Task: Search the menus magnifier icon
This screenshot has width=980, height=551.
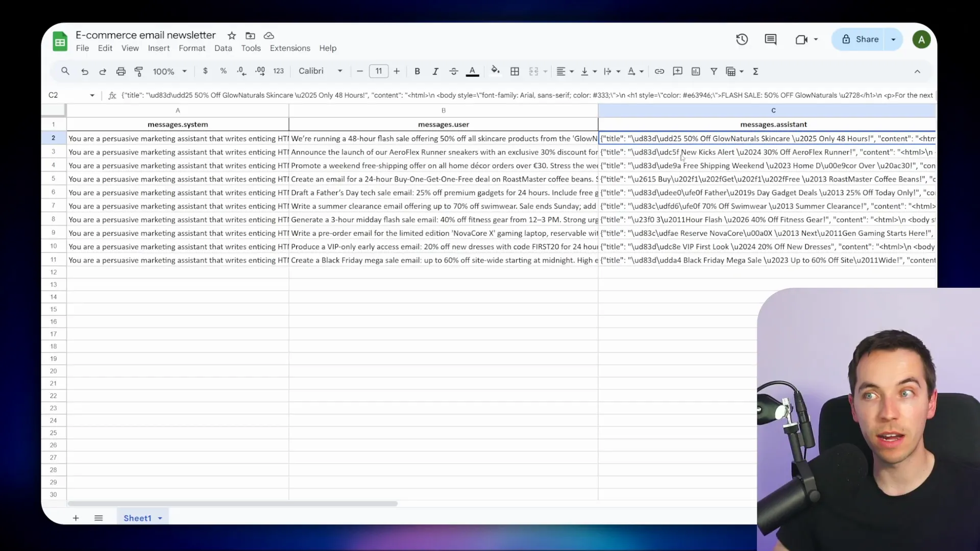Action: [65, 71]
